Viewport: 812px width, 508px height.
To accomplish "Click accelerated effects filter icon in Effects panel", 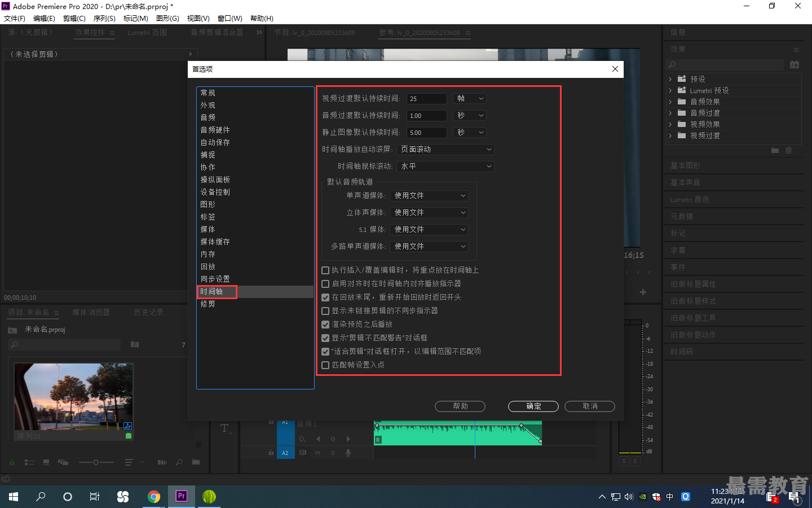I will coord(795,65).
